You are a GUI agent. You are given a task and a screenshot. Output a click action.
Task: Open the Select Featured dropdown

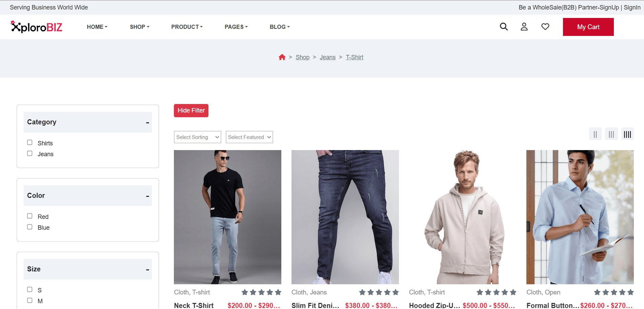[x=249, y=137]
